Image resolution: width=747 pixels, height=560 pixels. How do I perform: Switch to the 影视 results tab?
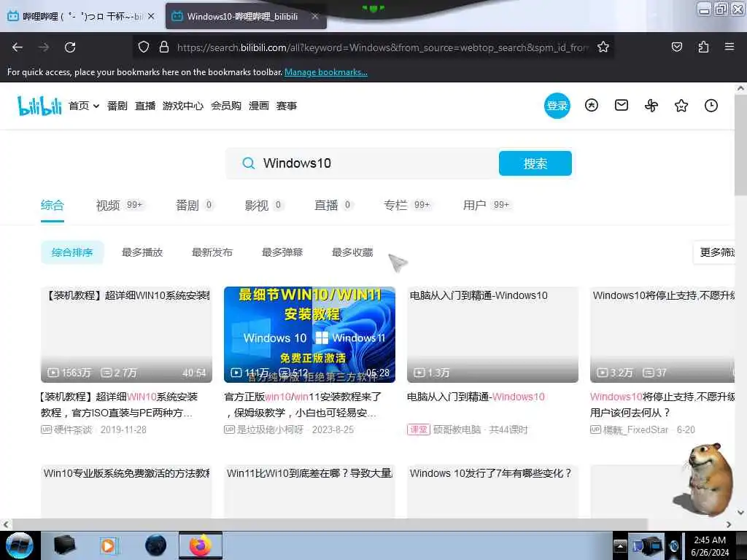(263, 205)
